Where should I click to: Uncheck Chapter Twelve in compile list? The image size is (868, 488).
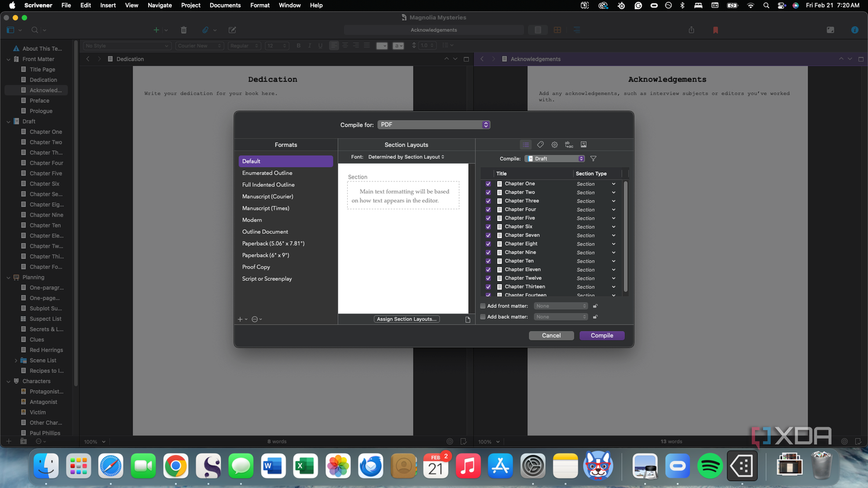[488, 278]
